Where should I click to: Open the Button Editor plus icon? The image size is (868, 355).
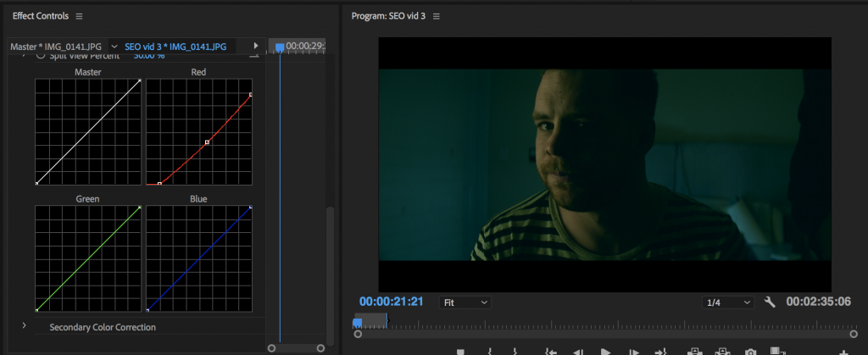[843, 352]
